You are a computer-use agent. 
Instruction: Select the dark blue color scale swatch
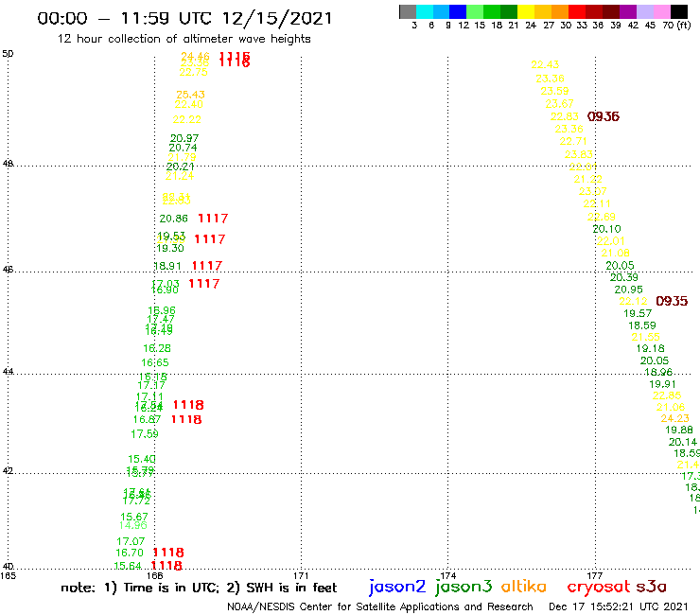tap(458, 11)
